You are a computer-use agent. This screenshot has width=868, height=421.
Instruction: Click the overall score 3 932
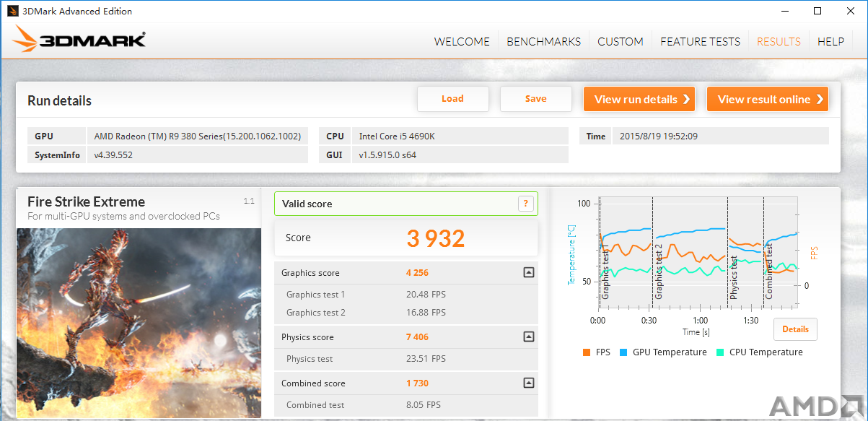(x=436, y=238)
